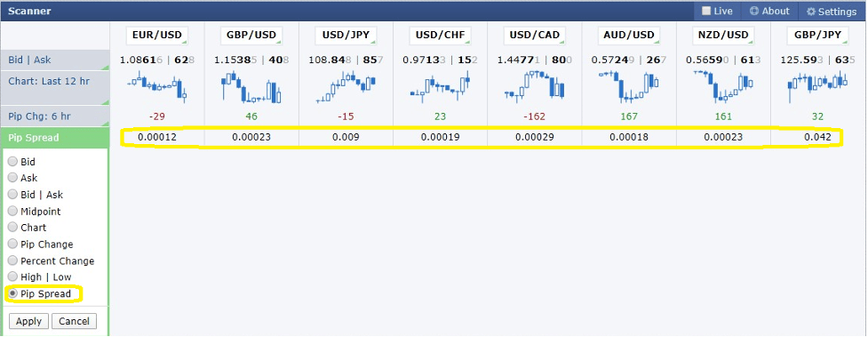Click the Cancel button
The image size is (868, 337).
pos(74,321)
